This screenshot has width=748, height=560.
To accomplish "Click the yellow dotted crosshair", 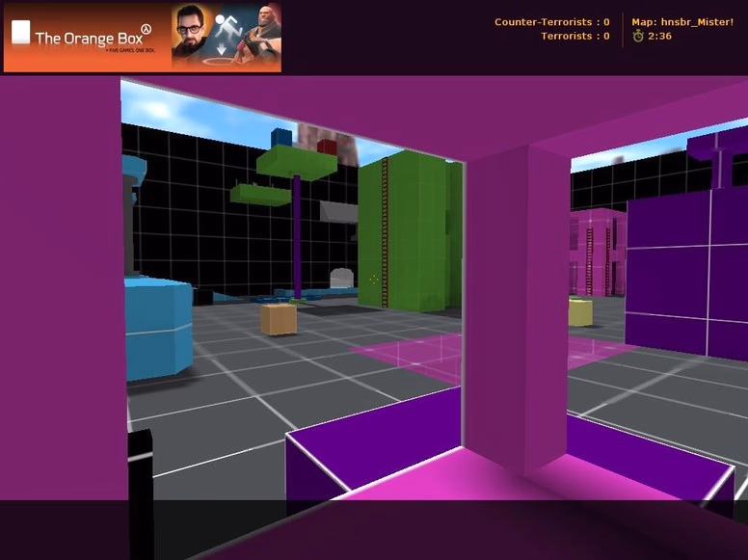I will click(x=374, y=280).
